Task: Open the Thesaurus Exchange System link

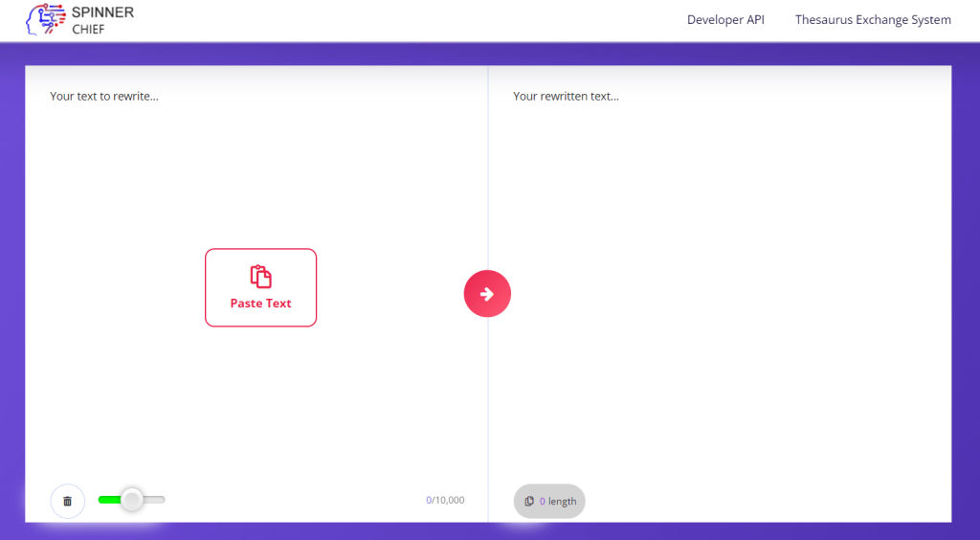Action: click(873, 20)
